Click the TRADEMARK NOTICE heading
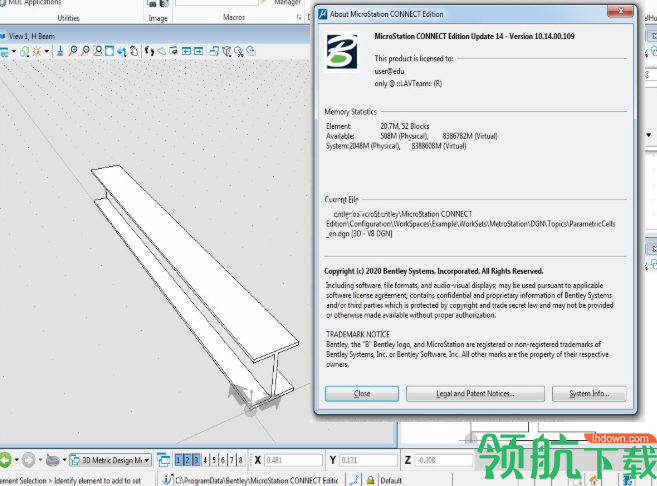The height and width of the screenshot is (486, 657). (358, 334)
